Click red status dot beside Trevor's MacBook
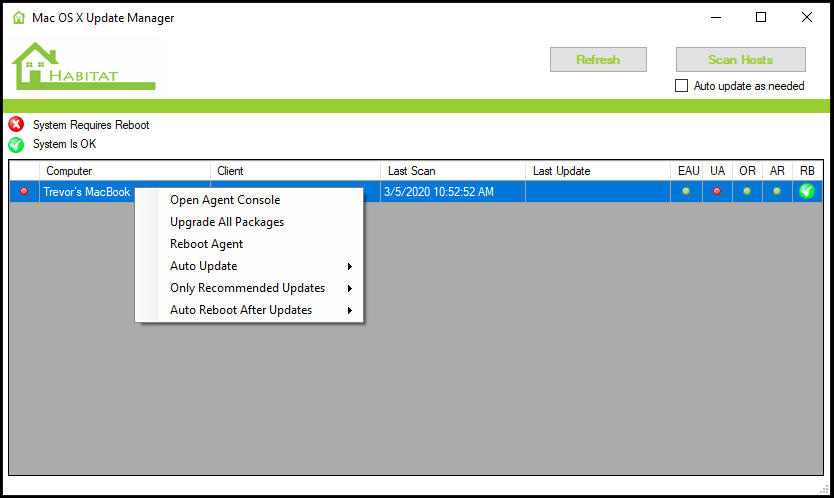834x498 pixels. click(x=24, y=191)
